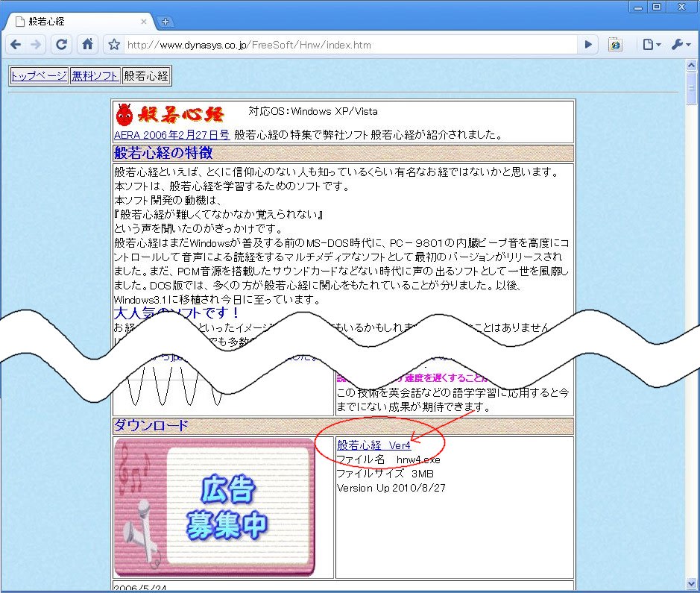Select the 般若心経 browser tab
Screen dimensions: 700x593
pyautogui.click(x=75, y=22)
